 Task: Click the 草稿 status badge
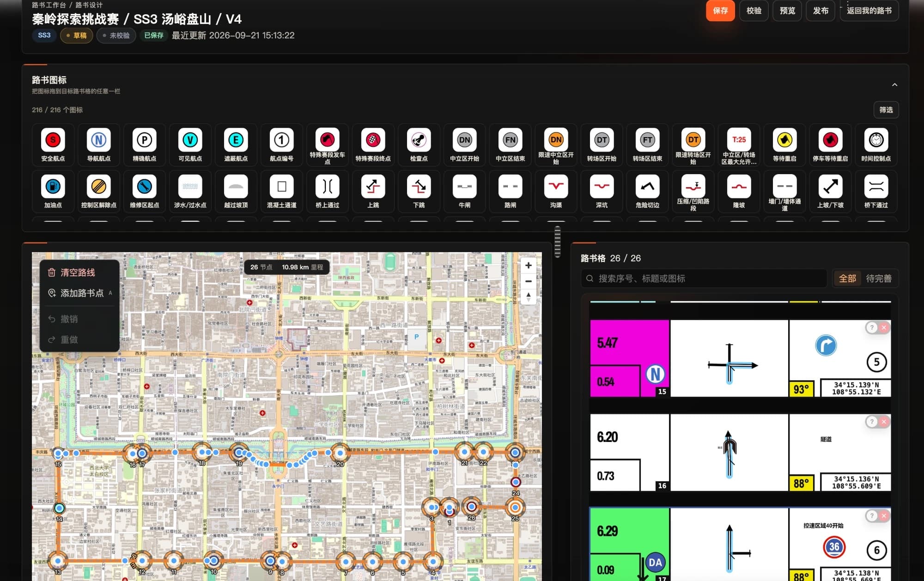tap(76, 36)
